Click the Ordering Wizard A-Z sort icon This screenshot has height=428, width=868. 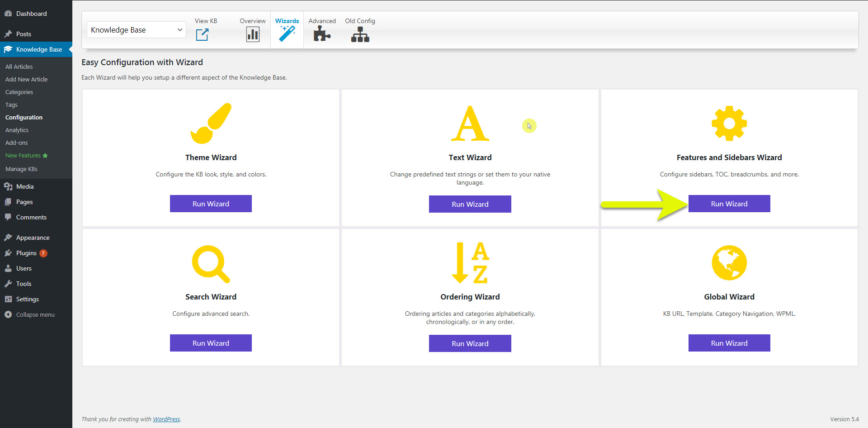pyautogui.click(x=470, y=263)
